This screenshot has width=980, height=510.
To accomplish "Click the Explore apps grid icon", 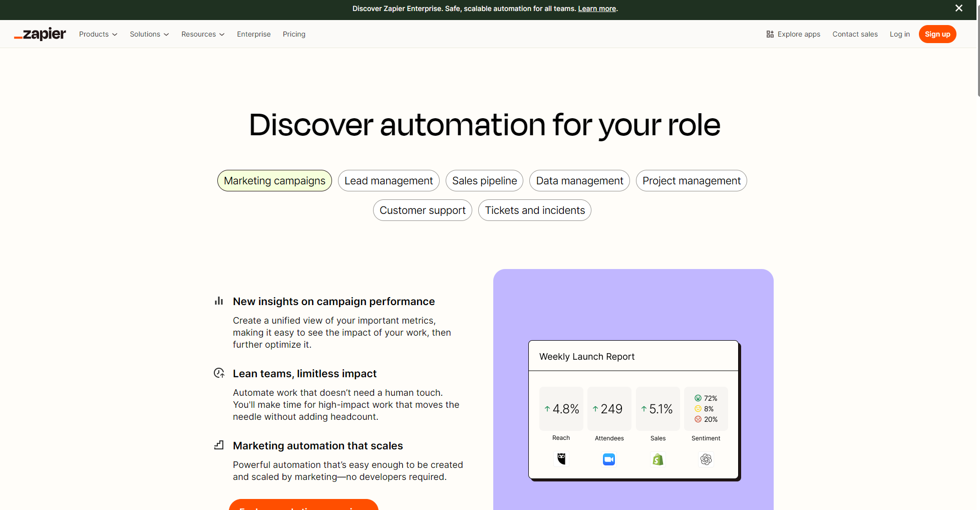I will [770, 34].
